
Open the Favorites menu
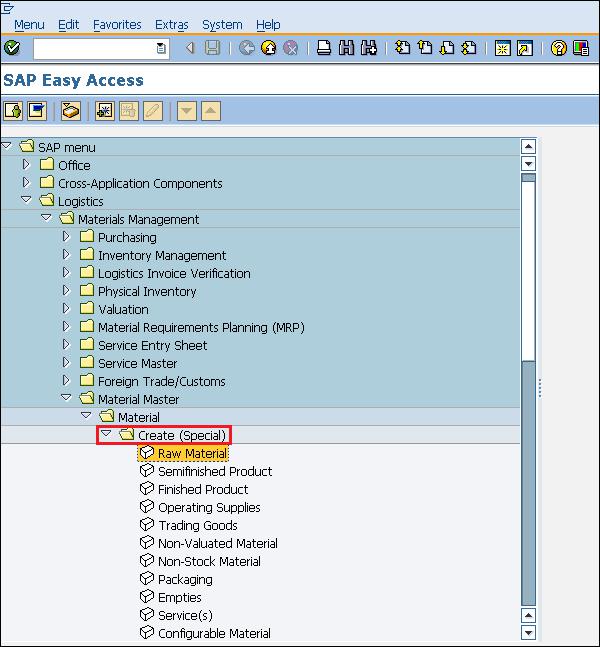117,25
